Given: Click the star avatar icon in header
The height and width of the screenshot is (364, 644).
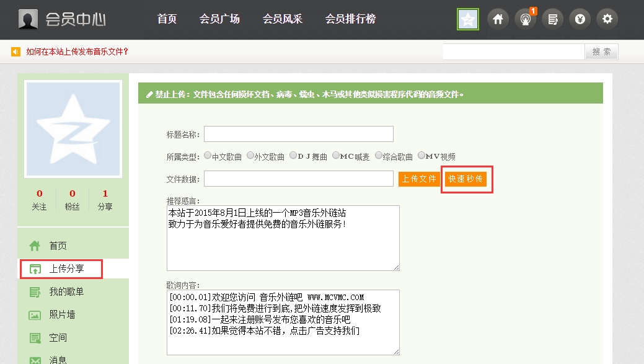Looking at the screenshot, I should [x=468, y=20].
